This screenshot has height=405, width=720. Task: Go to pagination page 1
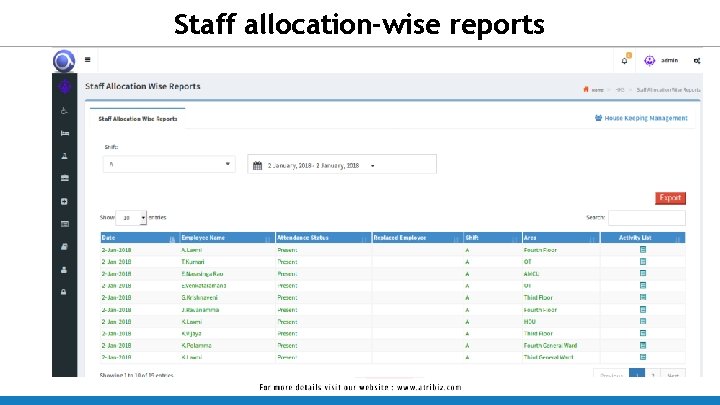point(636,374)
